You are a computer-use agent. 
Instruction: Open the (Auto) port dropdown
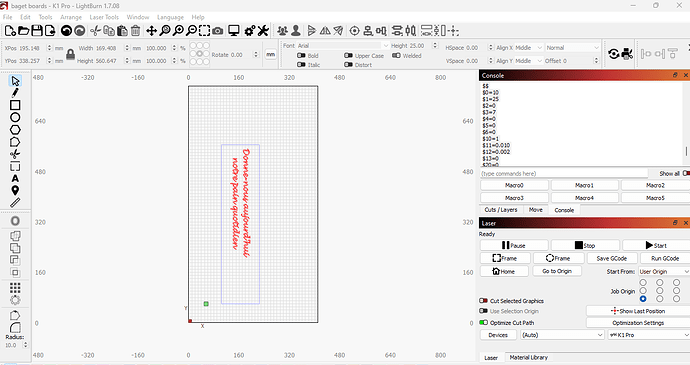click(562, 335)
